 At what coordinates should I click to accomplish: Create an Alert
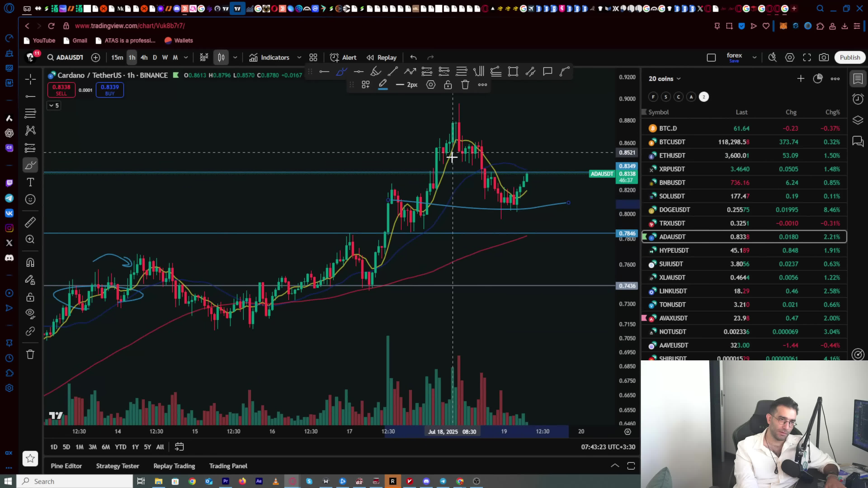(x=343, y=58)
